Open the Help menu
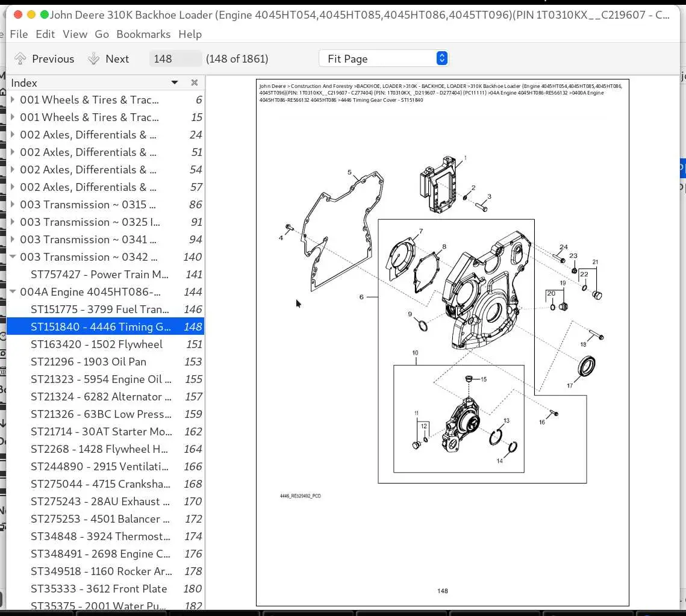 pyautogui.click(x=190, y=34)
